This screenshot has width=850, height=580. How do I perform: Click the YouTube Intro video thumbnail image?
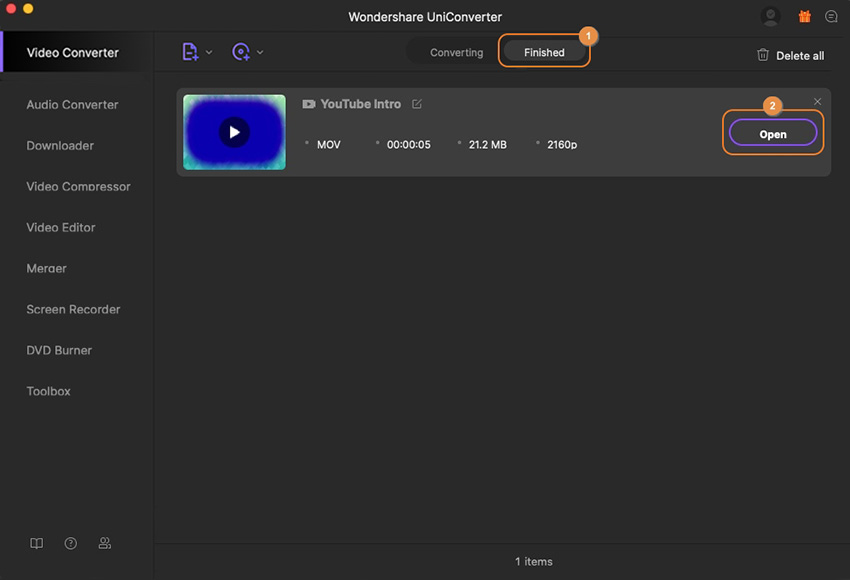(x=234, y=132)
